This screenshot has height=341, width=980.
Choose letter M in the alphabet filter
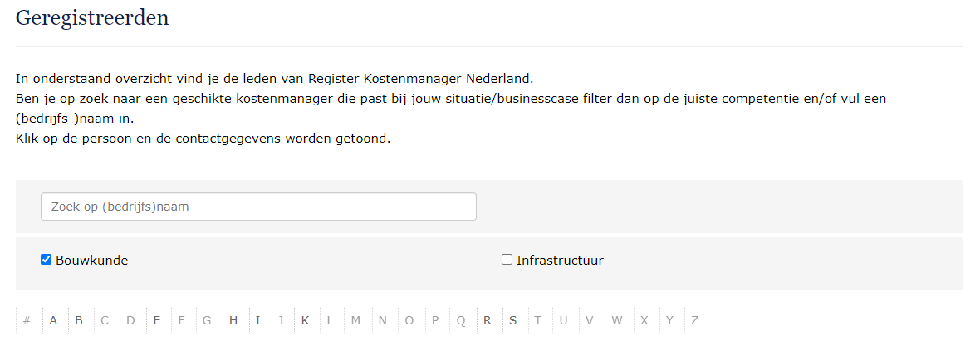point(355,321)
